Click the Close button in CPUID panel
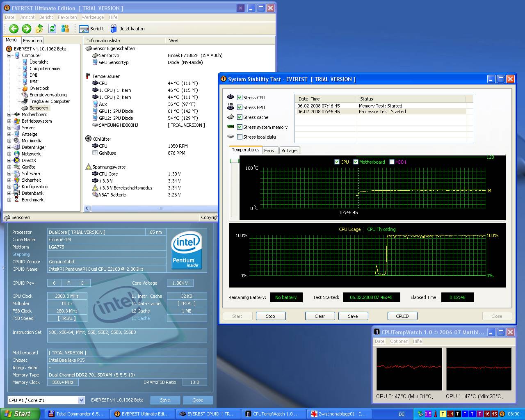Screen dimensions: 525x420 click(198, 400)
